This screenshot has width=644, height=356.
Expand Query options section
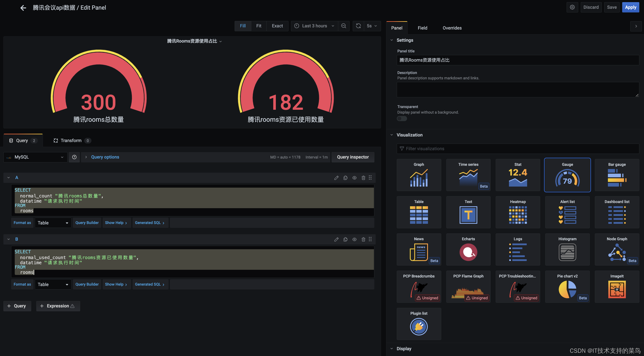click(105, 157)
